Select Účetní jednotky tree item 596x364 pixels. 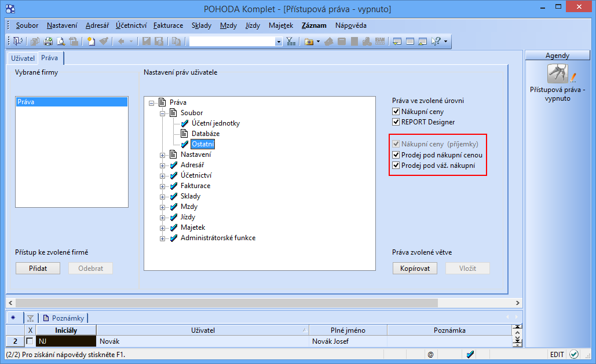point(215,123)
